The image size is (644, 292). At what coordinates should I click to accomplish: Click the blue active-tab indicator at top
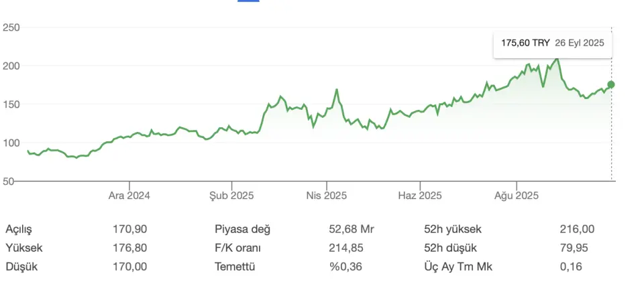(248, 1)
